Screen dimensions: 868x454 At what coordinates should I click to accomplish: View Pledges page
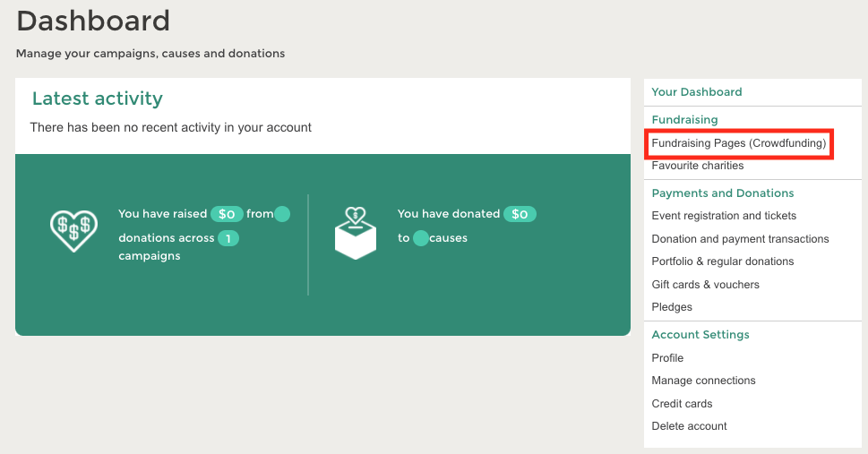tap(672, 307)
